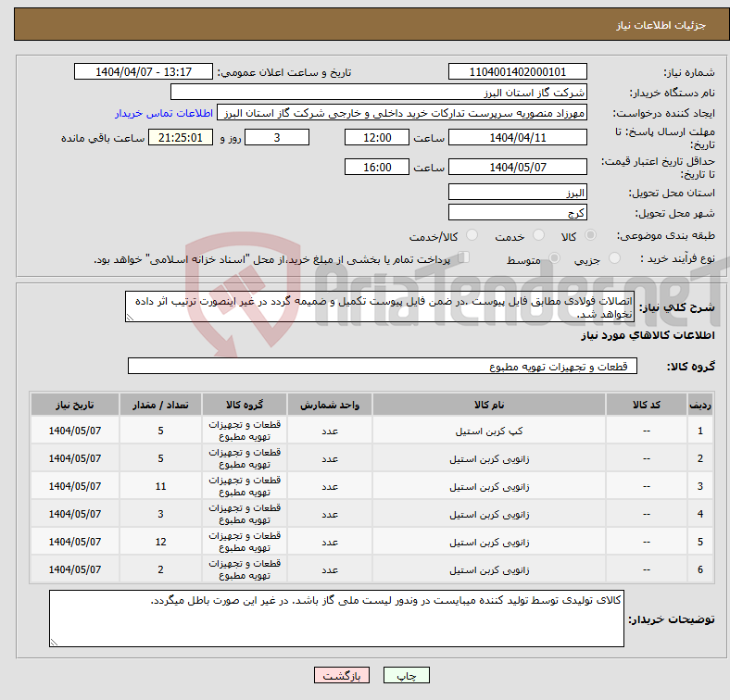The width and height of the screenshot is (730, 700).
Task: Click the remaining time field 21:25:01
Action: (181, 137)
